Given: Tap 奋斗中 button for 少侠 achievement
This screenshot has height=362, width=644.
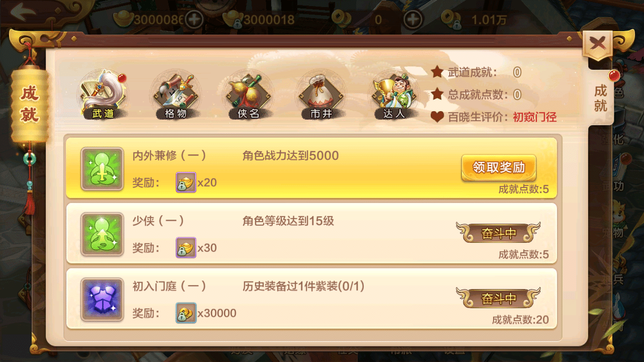Looking at the screenshot, I should [498, 233].
